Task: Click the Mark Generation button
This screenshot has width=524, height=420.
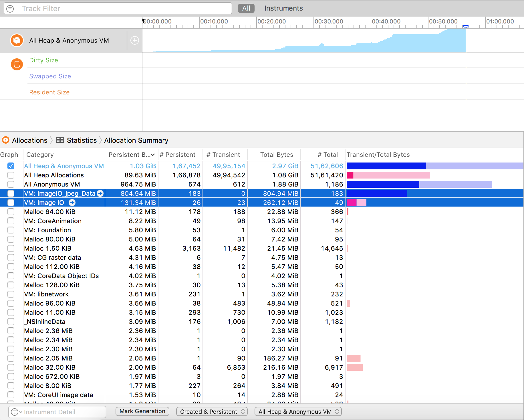Action: 142,411
